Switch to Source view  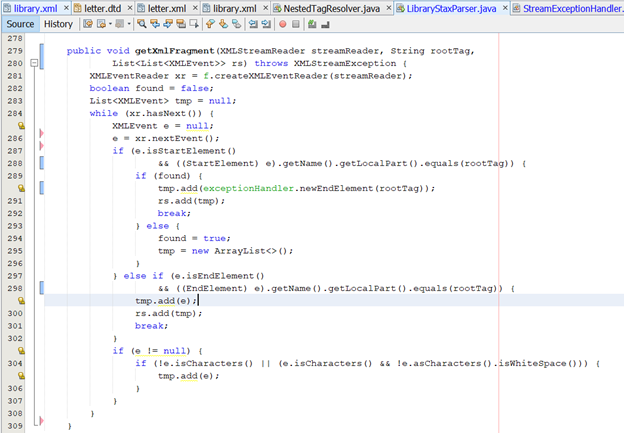coord(20,24)
